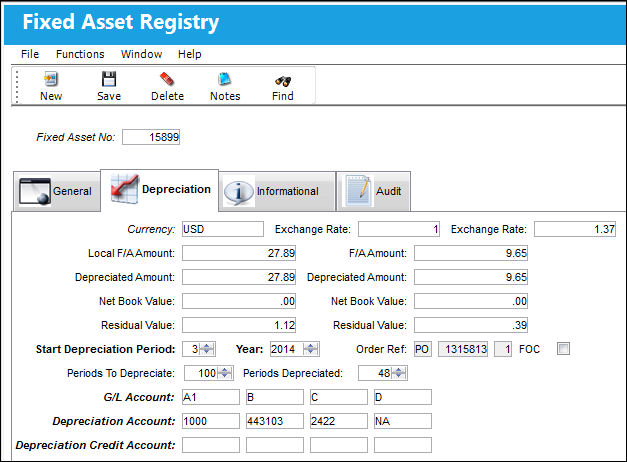Click the Depreciation Account 443103 field
This screenshot has height=462, width=627.
click(x=275, y=421)
